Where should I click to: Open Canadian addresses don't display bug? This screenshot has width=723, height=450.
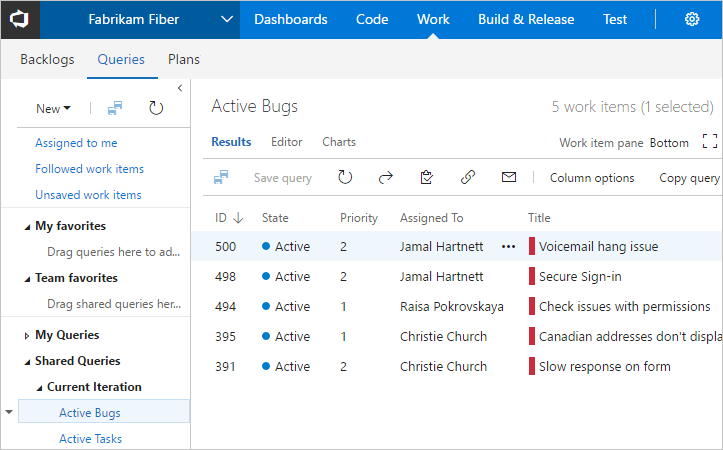[630, 337]
